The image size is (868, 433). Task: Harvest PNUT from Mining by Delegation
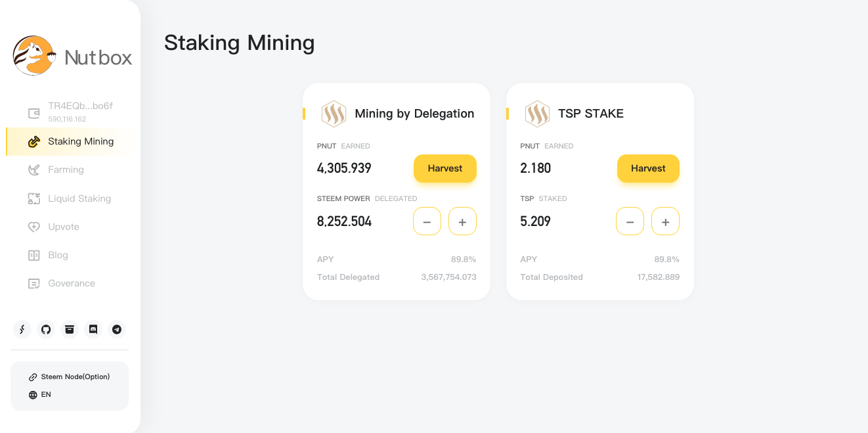(x=445, y=169)
